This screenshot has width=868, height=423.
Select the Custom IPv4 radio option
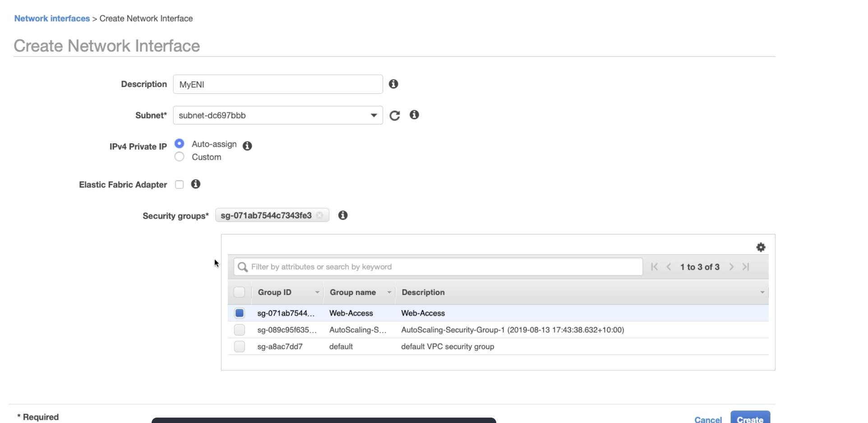180,157
